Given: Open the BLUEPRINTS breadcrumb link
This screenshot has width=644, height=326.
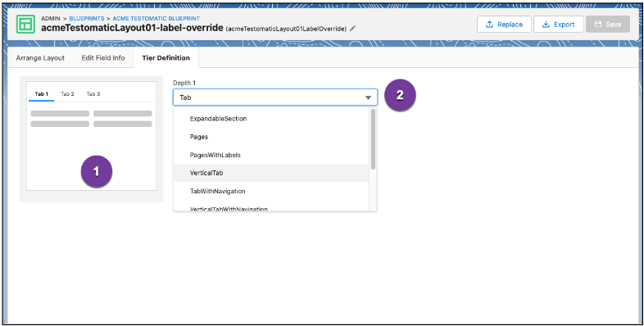Looking at the screenshot, I should [x=87, y=19].
